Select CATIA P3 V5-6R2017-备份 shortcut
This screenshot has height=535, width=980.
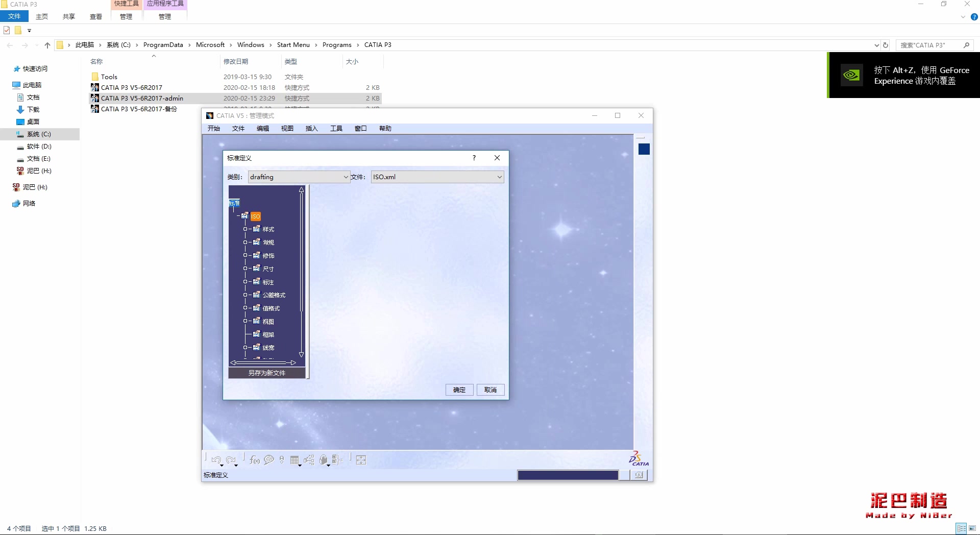coord(139,109)
